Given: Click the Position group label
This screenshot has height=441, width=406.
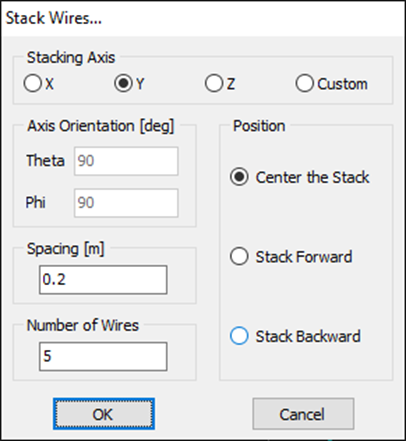Looking at the screenshot, I should tap(259, 126).
